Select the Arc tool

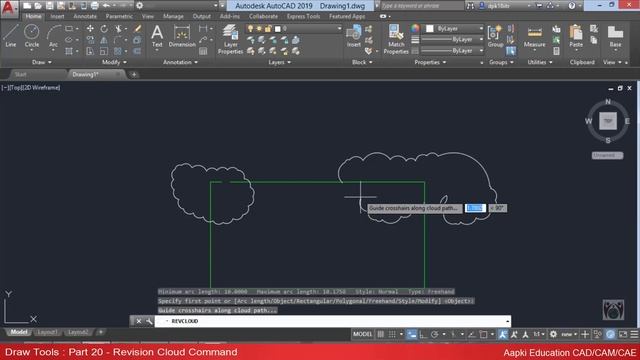click(x=53, y=37)
